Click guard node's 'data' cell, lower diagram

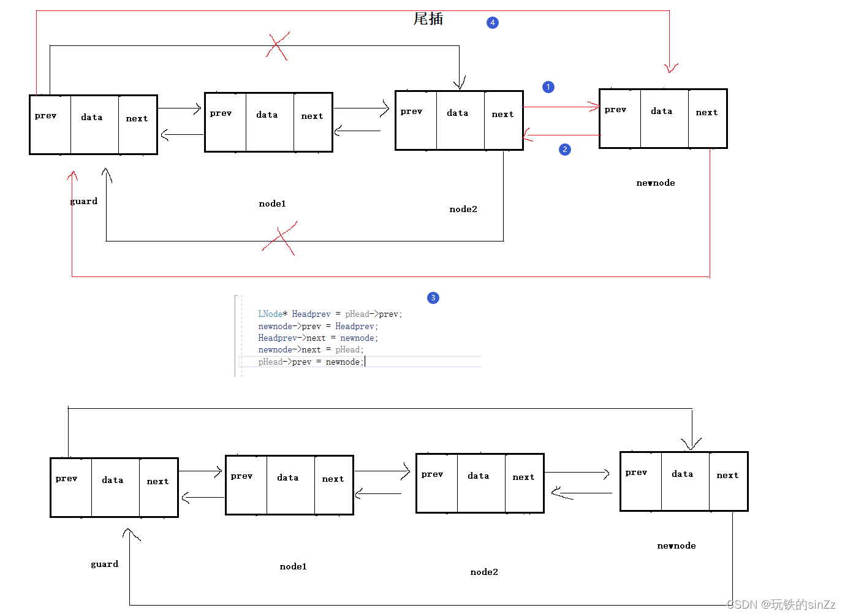[x=115, y=487]
